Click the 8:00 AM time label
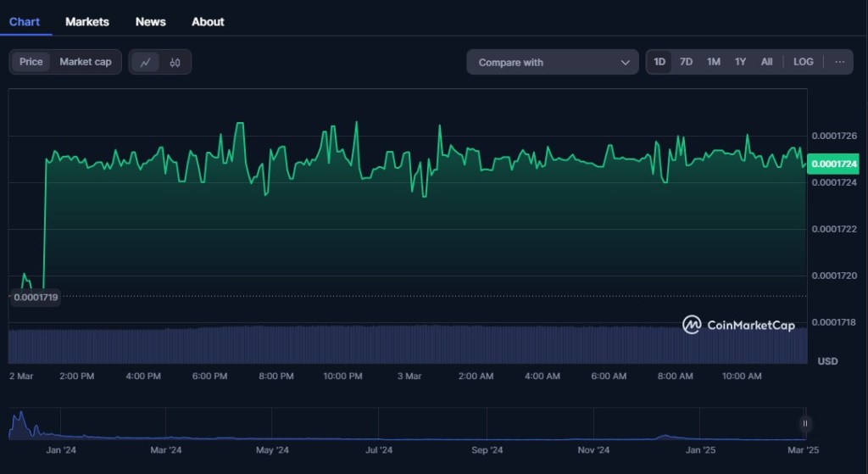 (x=676, y=376)
